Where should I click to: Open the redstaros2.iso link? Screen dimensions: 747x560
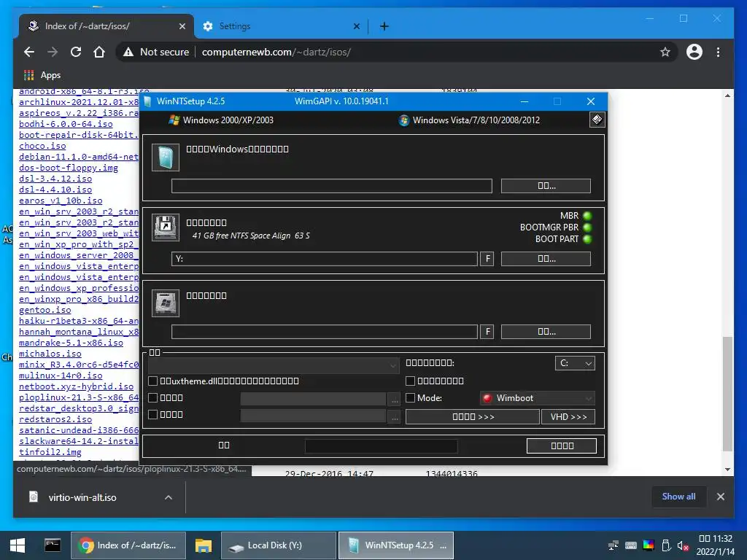55,419
